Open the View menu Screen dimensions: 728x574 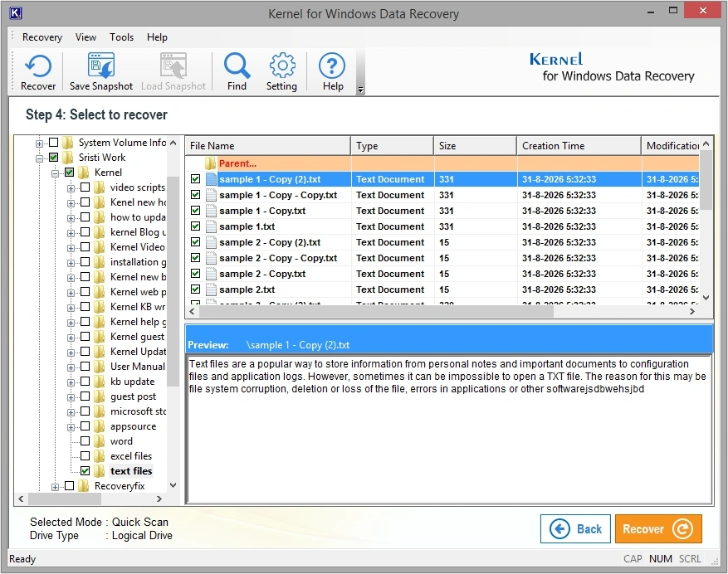[86, 37]
